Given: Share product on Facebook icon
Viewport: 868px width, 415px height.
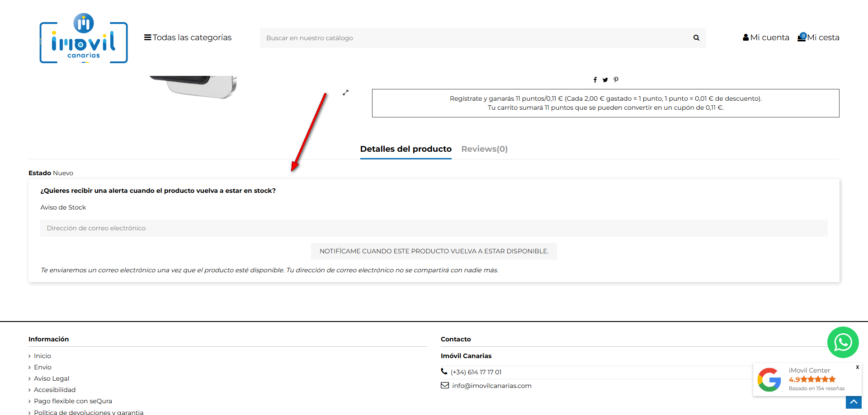Looking at the screenshot, I should pos(595,80).
